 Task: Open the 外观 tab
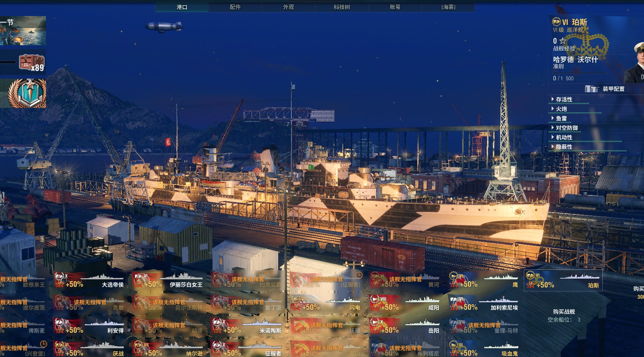tap(288, 7)
